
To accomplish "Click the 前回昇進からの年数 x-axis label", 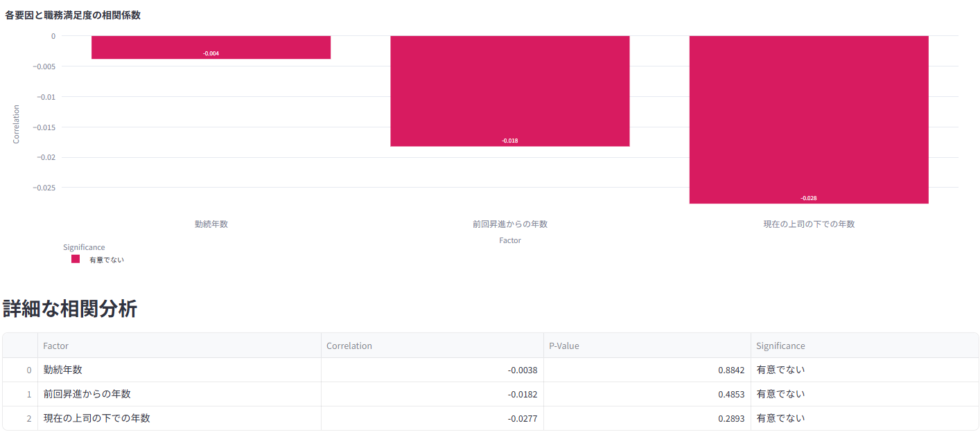I will [510, 224].
